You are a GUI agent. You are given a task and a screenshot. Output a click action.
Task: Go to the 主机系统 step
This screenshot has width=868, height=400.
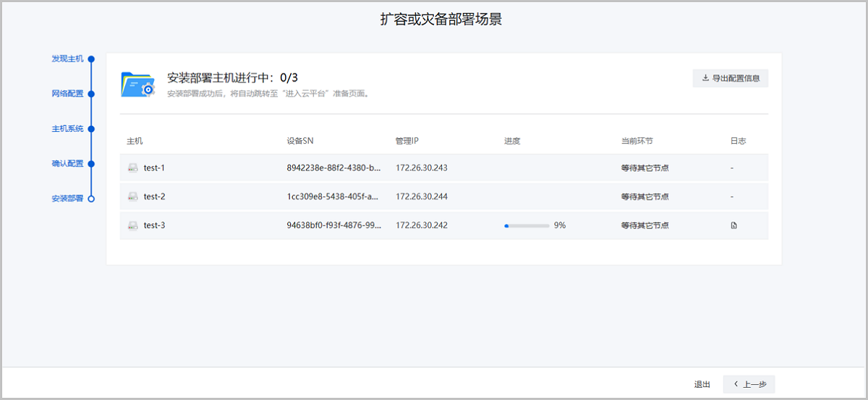(x=67, y=129)
